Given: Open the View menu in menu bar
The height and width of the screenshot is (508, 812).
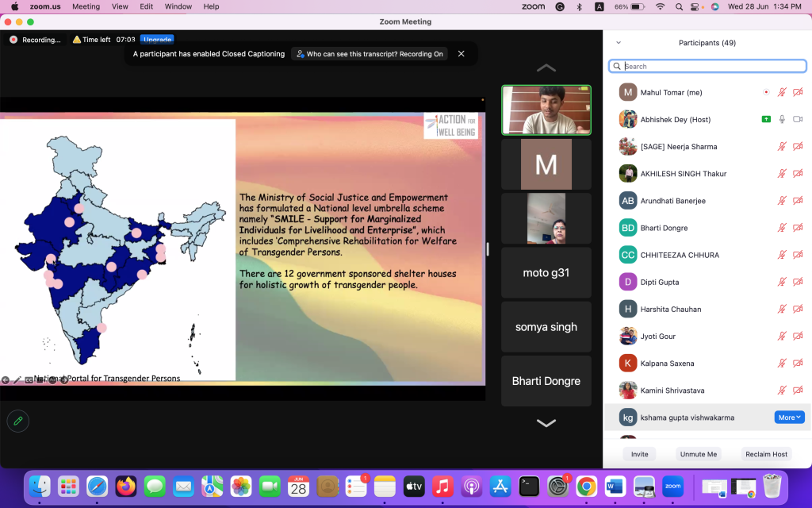Looking at the screenshot, I should pyautogui.click(x=120, y=6).
